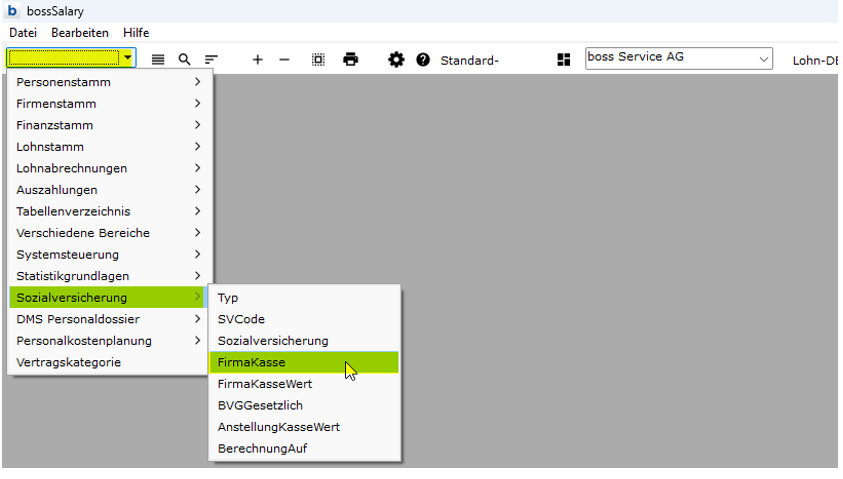Open the Hilfe menu
Image resolution: width=843 pixels, height=479 pixels.
(136, 33)
